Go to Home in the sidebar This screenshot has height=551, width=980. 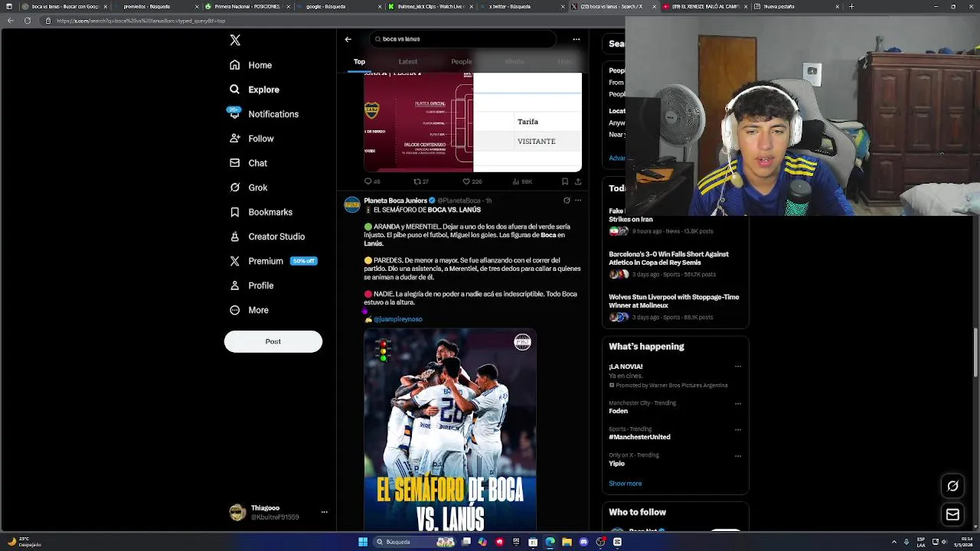pyautogui.click(x=251, y=65)
